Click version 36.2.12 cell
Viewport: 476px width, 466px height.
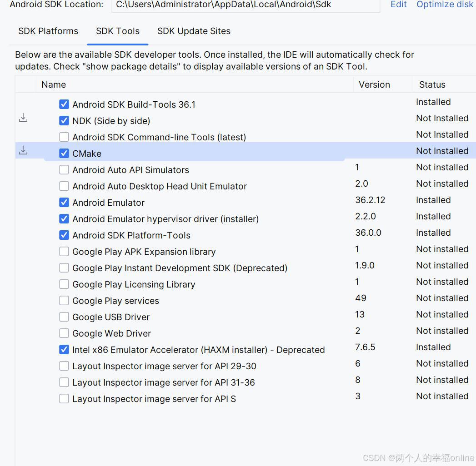[370, 200]
